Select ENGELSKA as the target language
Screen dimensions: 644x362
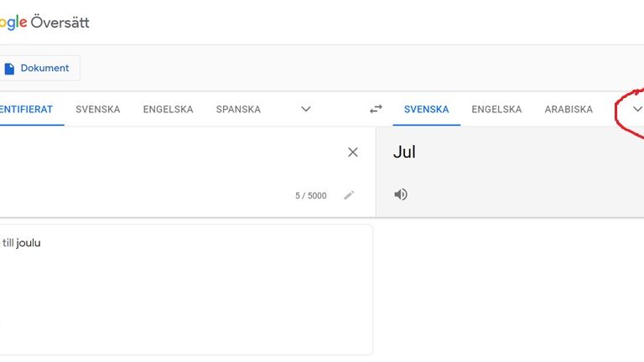496,110
